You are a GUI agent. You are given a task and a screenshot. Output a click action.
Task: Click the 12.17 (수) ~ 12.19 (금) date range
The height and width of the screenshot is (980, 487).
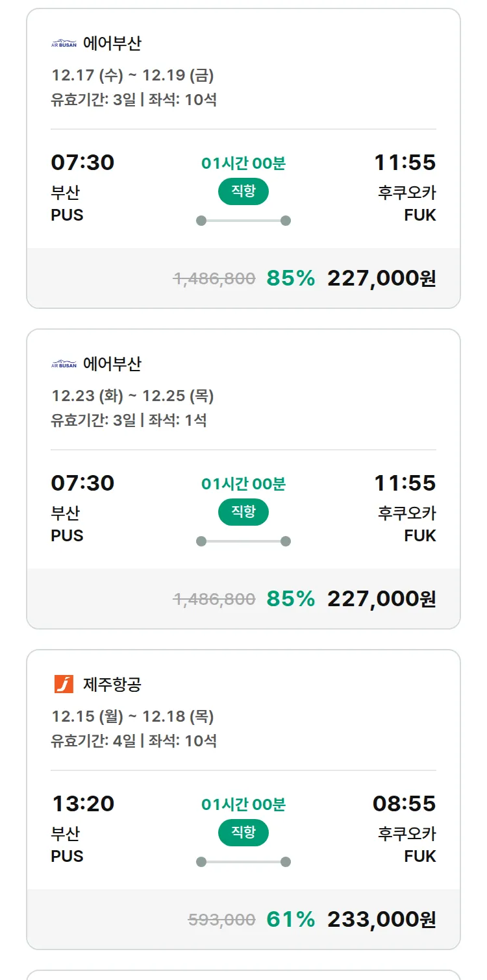click(x=132, y=75)
